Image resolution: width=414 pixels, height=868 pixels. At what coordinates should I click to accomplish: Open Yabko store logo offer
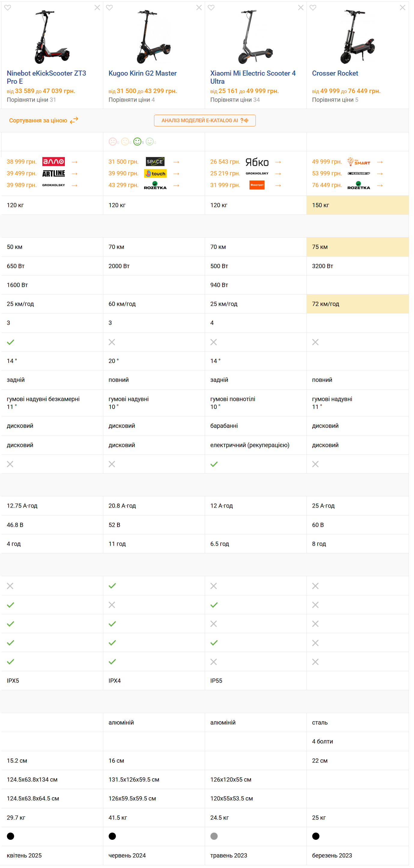(x=257, y=162)
